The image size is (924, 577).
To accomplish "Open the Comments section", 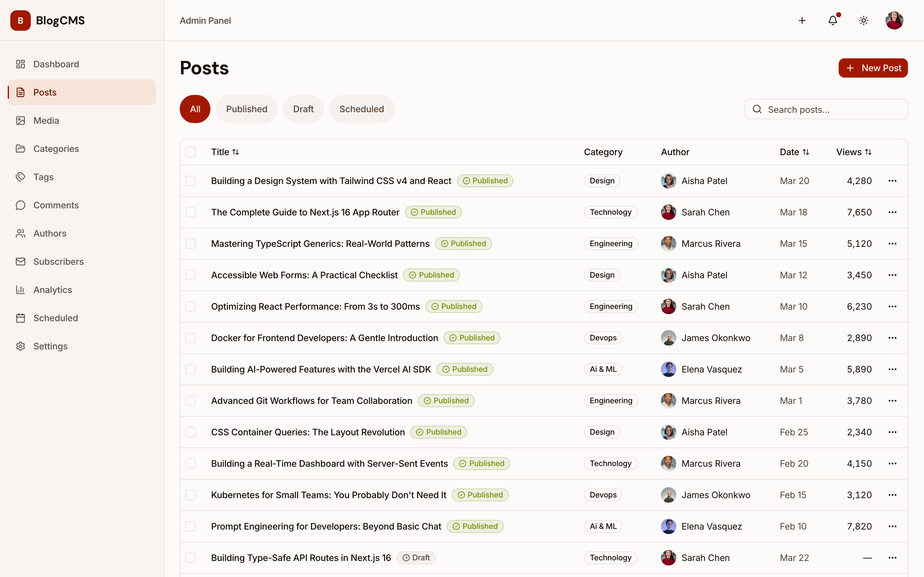I will 56,205.
